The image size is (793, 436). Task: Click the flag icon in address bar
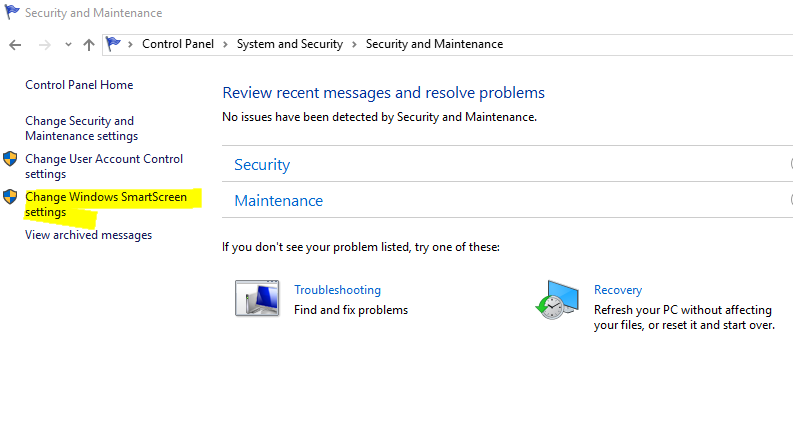tap(114, 44)
